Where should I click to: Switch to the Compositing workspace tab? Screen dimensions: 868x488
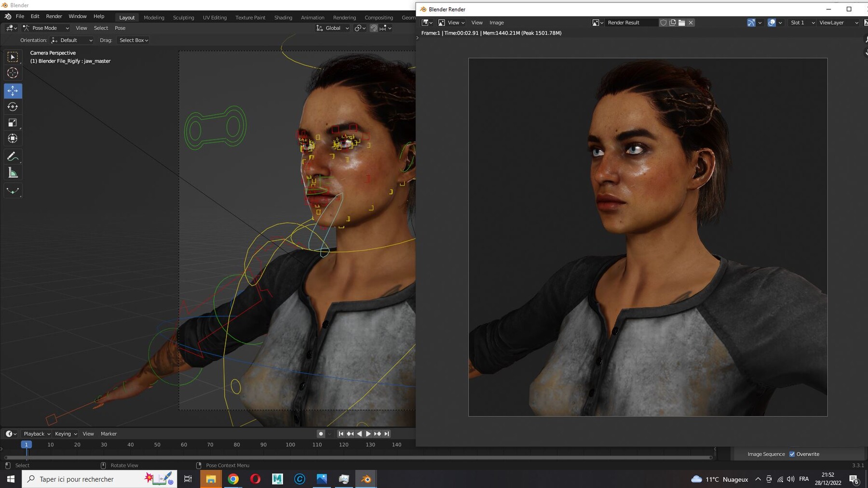pyautogui.click(x=379, y=18)
